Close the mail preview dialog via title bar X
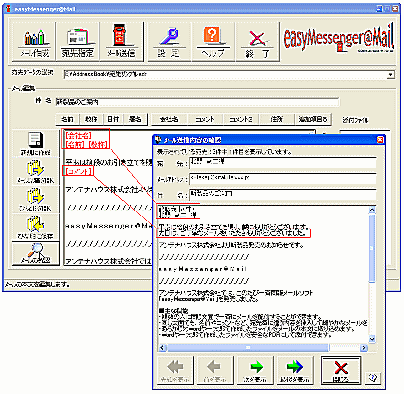Screen dimensions: 404x394 pos(380,140)
